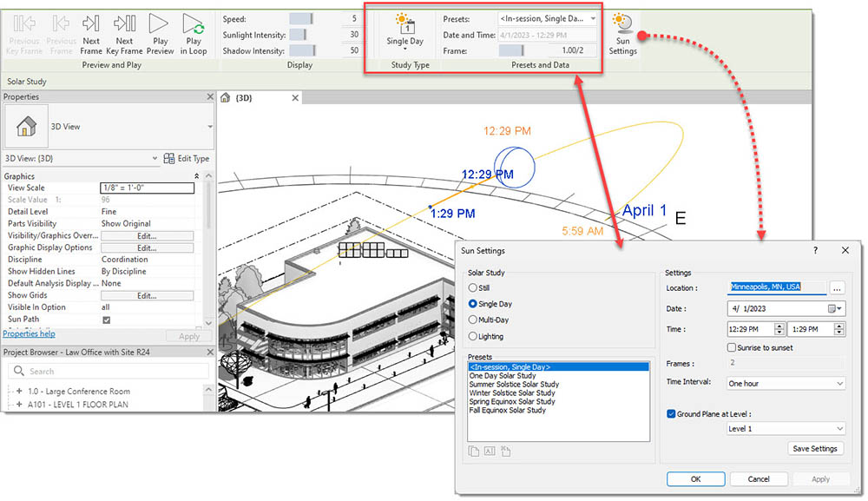Select the Still radio button
The height and width of the screenshot is (501, 868).
click(473, 287)
